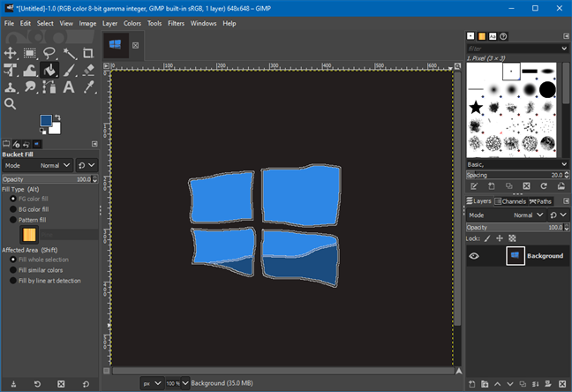
Task: Switch to the Channels tab
Action: click(510, 201)
